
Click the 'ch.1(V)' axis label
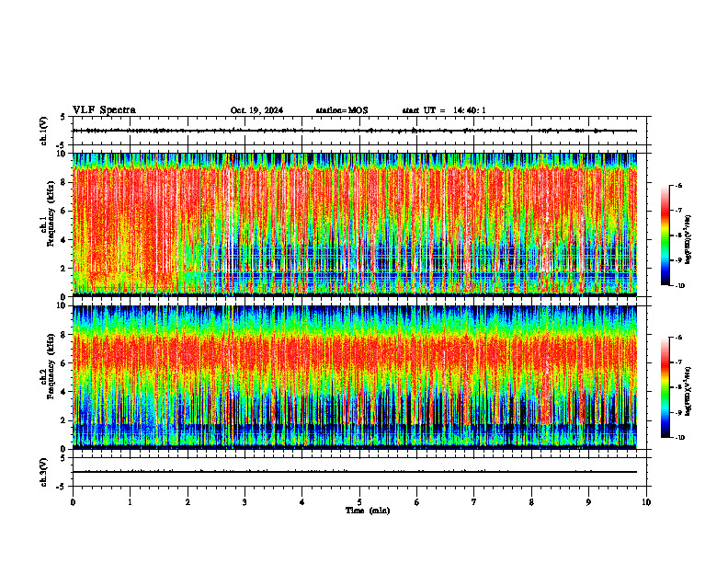[44, 131]
